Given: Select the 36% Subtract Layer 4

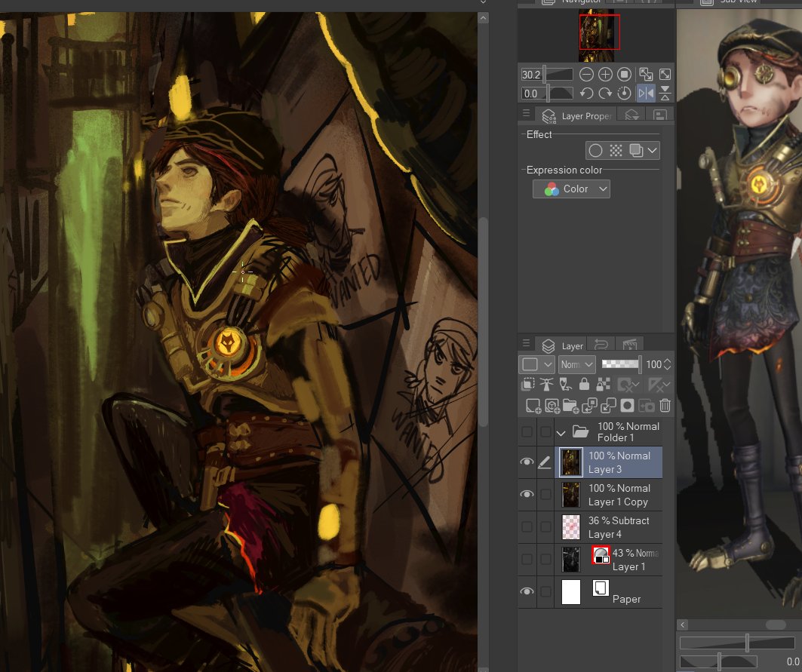Looking at the screenshot, I should [609, 527].
